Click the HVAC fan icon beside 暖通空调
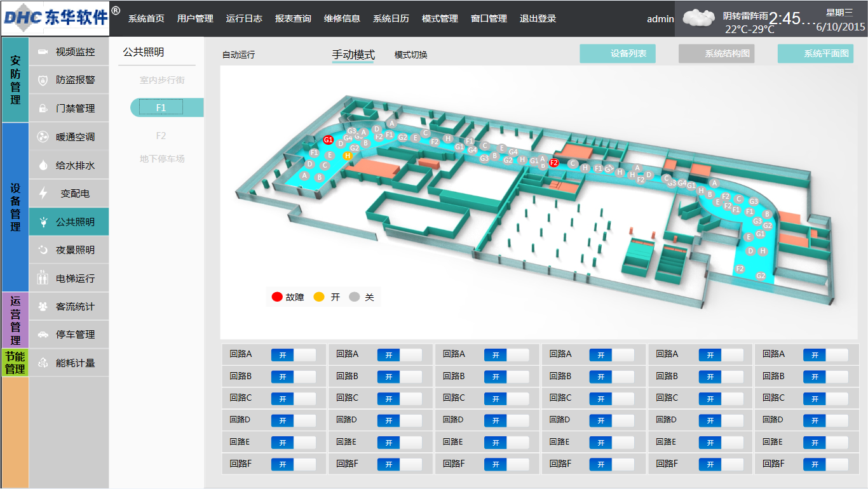The height and width of the screenshot is (489, 868). click(x=43, y=137)
